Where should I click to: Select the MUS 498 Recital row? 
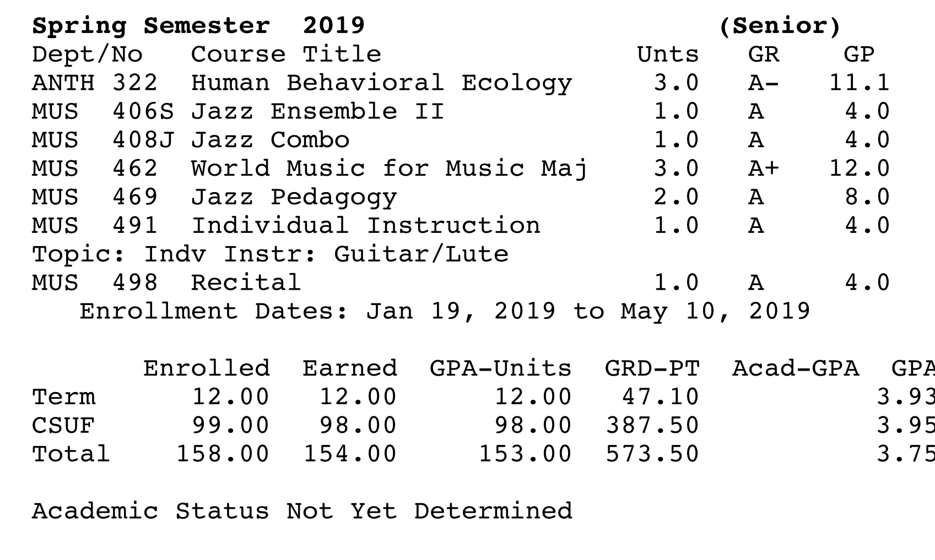click(x=461, y=284)
